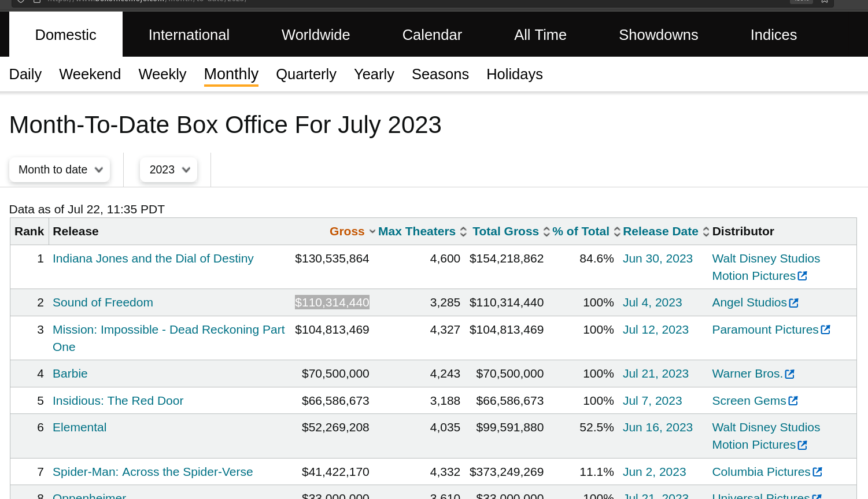Sort table by Total Gross header

pos(505,231)
